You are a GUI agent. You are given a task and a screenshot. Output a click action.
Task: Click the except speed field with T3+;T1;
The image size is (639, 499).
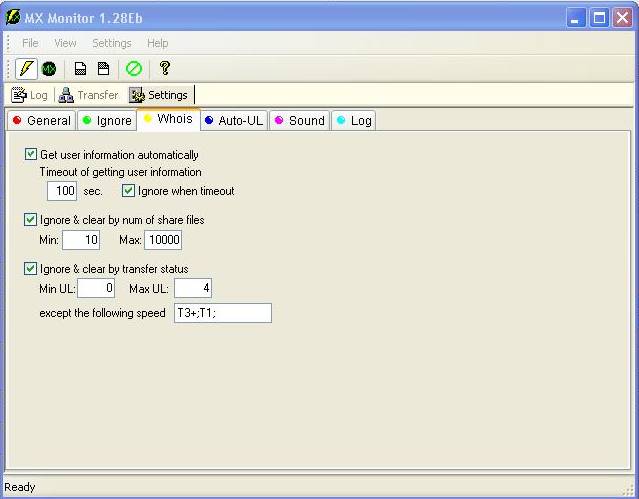[x=223, y=313]
